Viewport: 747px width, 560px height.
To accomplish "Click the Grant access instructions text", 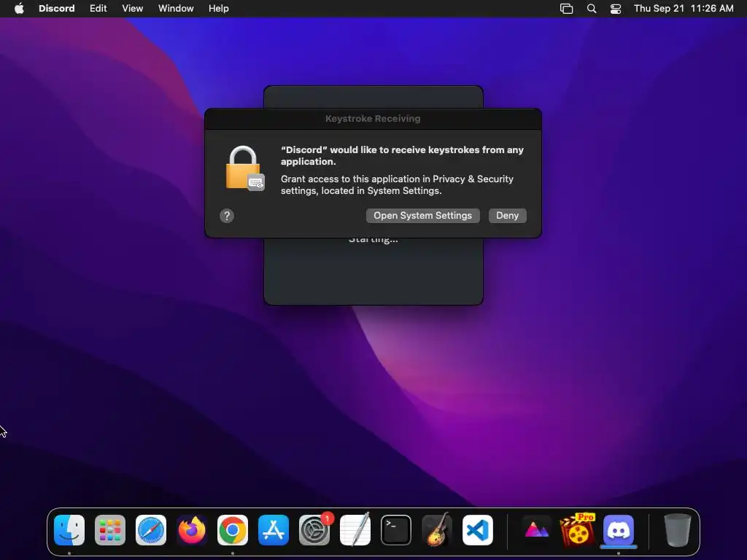I will click(x=397, y=184).
